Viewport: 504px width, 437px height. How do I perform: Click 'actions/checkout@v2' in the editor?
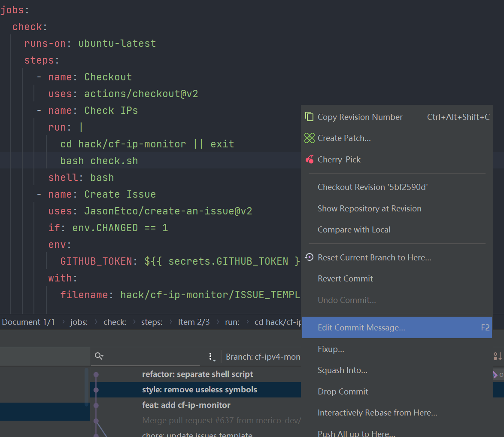click(x=141, y=94)
